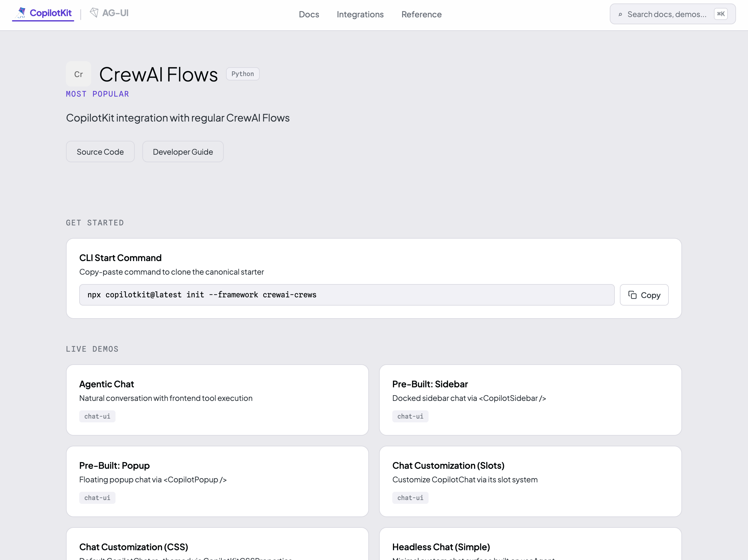Open Chat Customization (CSS) demo card
Image resolution: width=748 pixels, height=560 pixels.
tap(217, 544)
